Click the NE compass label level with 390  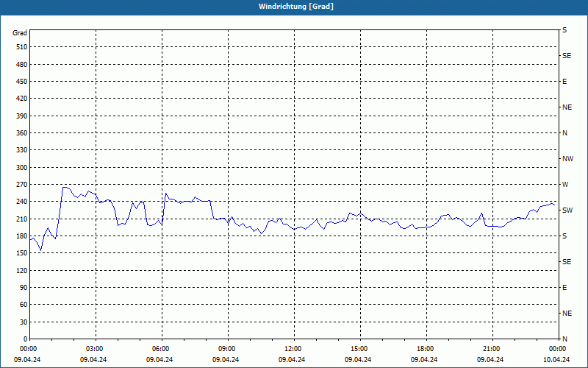coord(567,107)
